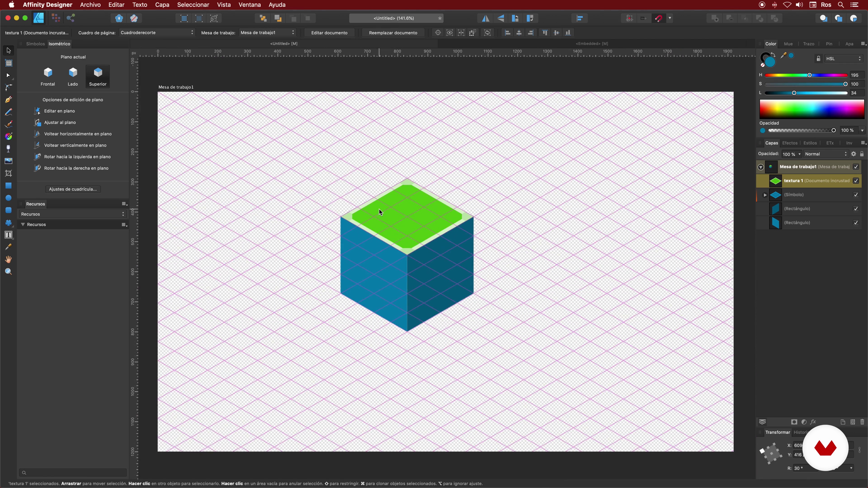Select the Fill gradient tool

pos(8,136)
